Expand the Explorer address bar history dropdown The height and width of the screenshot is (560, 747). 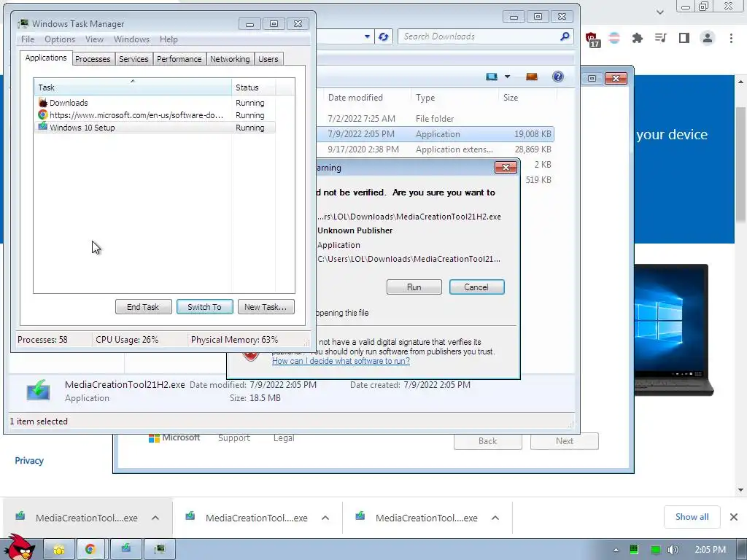pyautogui.click(x=368, y=36)
